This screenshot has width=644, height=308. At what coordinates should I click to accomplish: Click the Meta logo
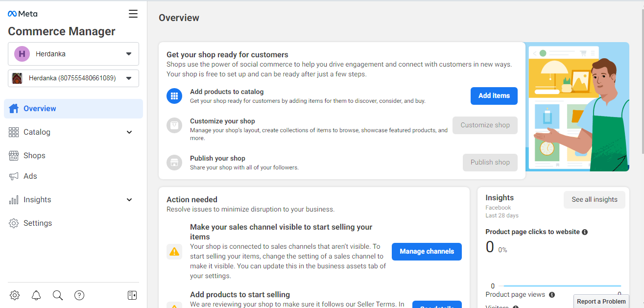(x=23, y=14)
